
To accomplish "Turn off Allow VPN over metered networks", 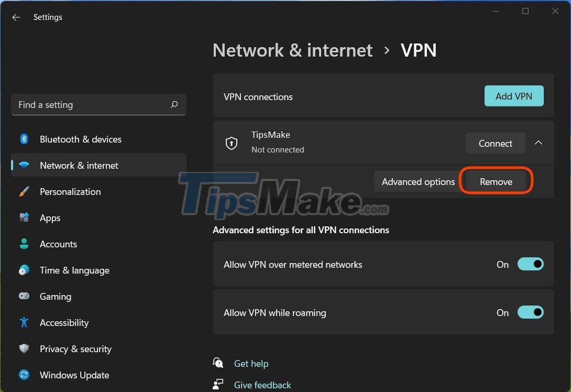I will pyautogui.click(x=530, y=264).
